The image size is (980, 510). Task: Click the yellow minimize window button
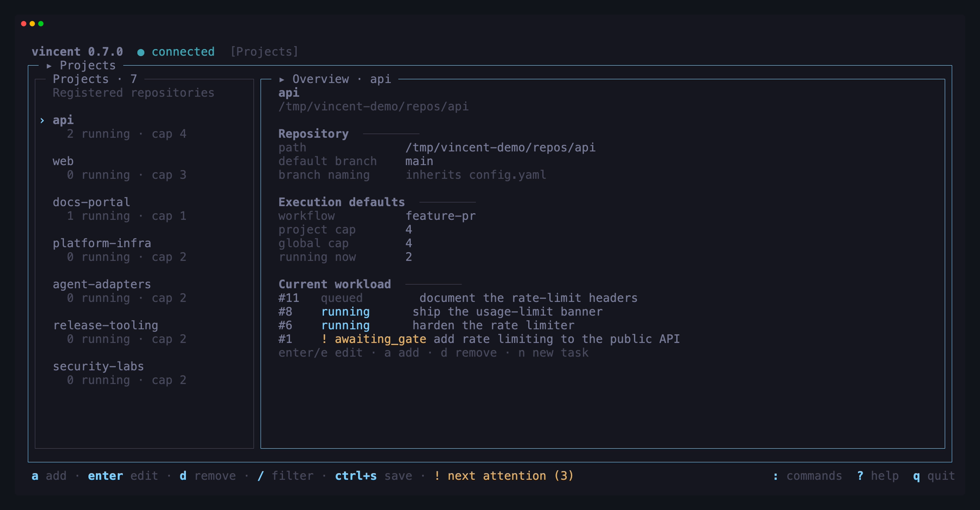(32, 24)
